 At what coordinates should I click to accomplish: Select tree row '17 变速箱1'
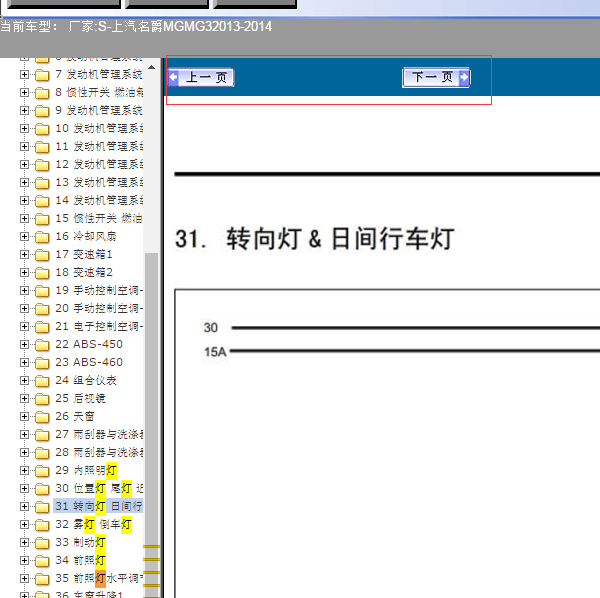pyautogui.click(x=84, y=254)
